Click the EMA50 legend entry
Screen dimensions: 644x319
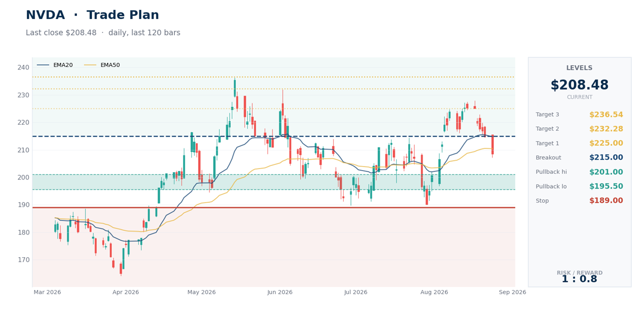[x=102, y=65]
